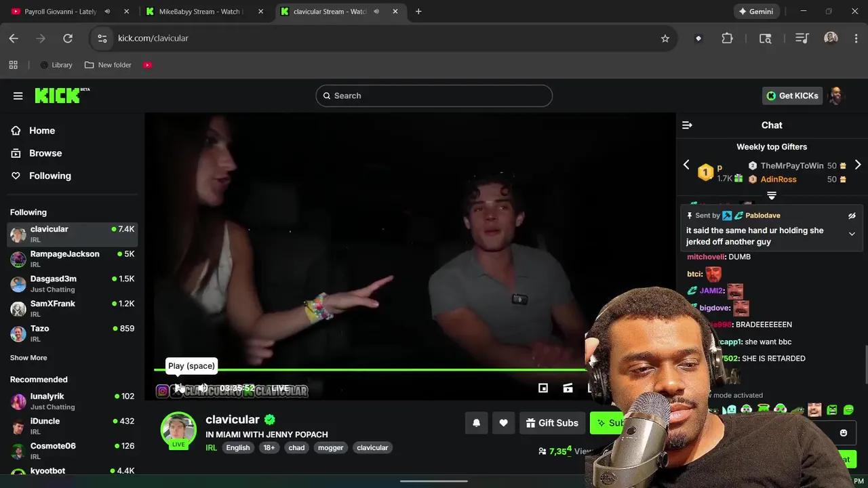The height and width of the screenshot is (488, 868).
Task: Click the KICK logo
Action: (x=62, y=96)
